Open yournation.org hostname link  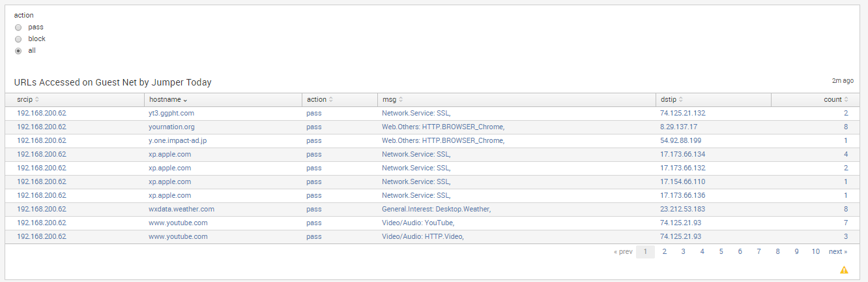pos(171,127)
